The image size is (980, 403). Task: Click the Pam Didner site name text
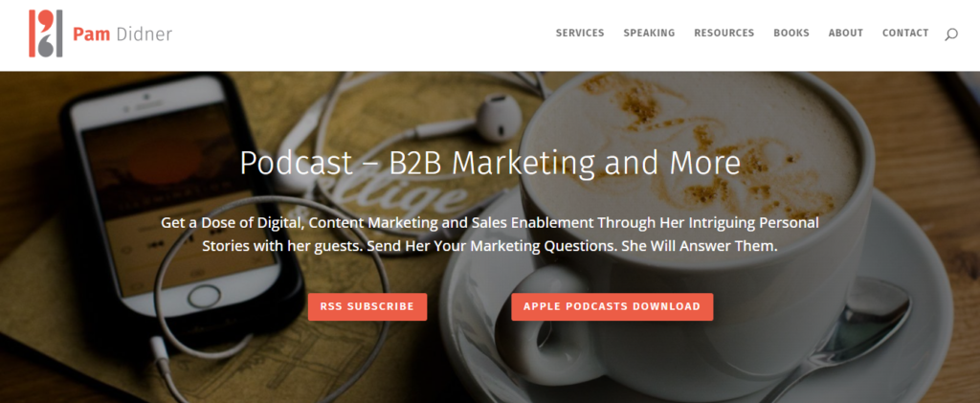122,34
